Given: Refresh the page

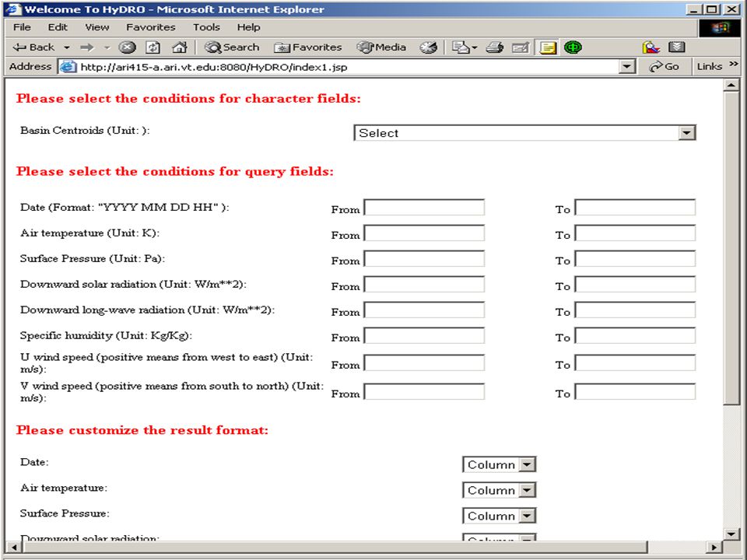Looking at the screenshot, I should point(153,47).
